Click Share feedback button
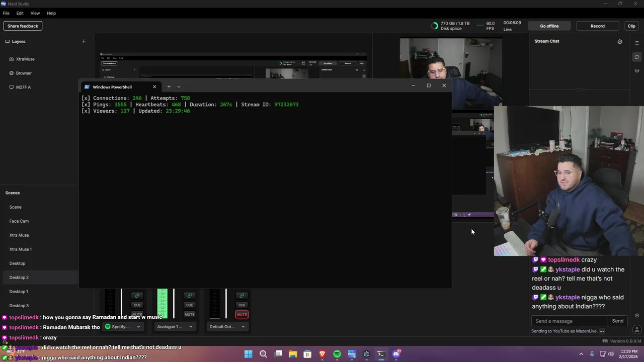This screenshot has width=644, height=362. [23, 26]
